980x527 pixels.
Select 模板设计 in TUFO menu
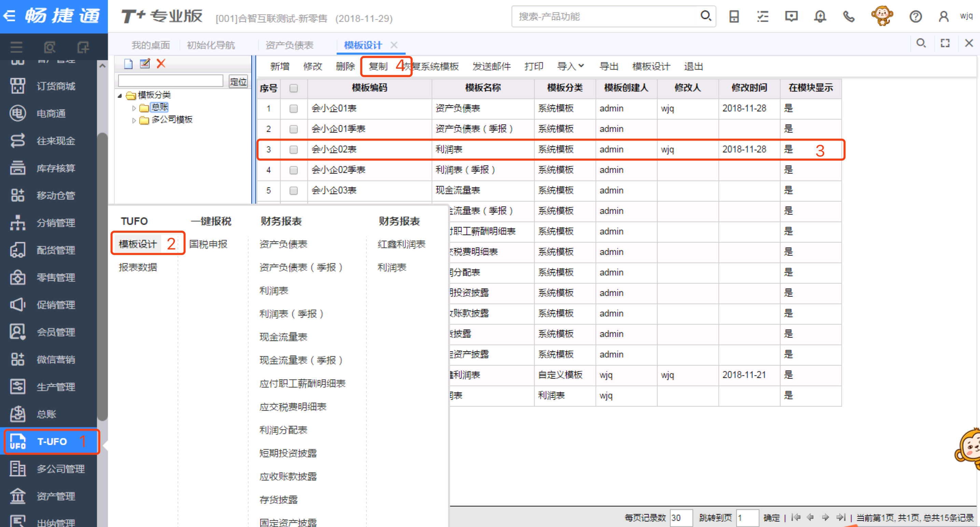click(138, 244)
